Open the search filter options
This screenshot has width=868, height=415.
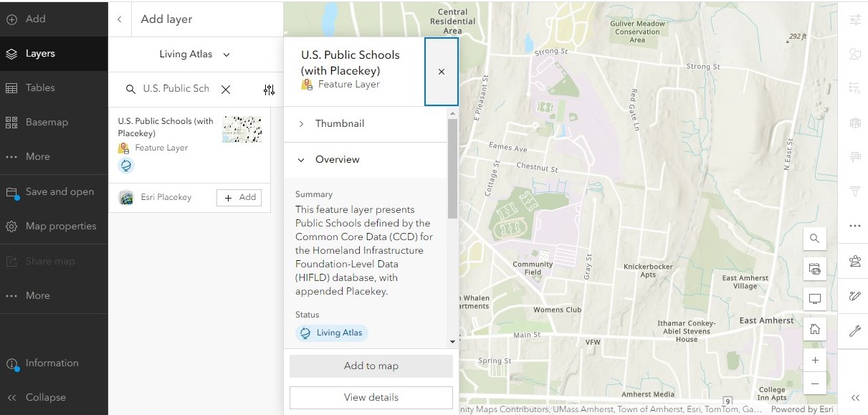(269, 90)
